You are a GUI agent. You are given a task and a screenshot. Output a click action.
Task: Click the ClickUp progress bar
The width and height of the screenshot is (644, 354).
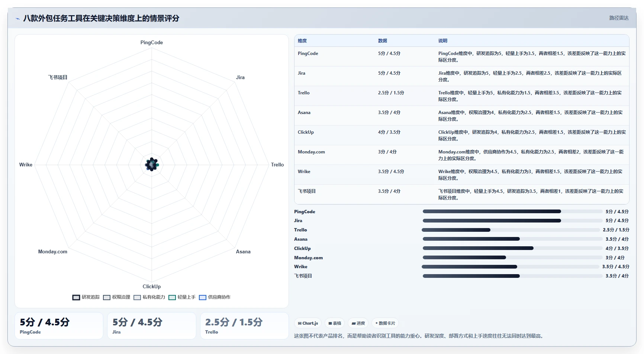pyautogui.click(x=512, y=248)
